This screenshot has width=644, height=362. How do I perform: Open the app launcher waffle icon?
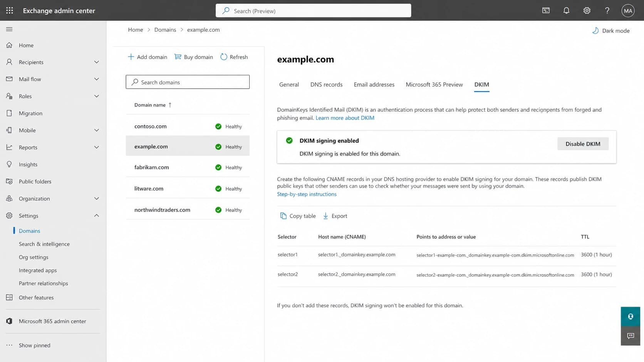click(10, 10)
